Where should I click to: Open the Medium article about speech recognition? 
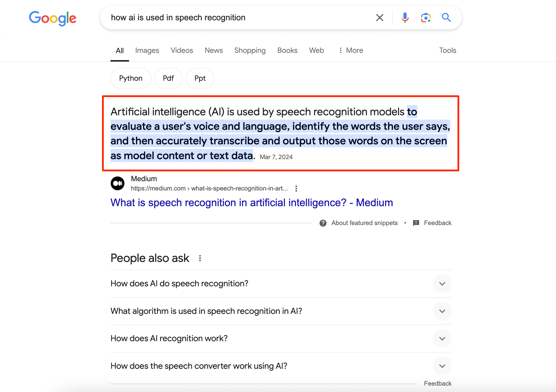pyautogui.click(x=251, y=202)
